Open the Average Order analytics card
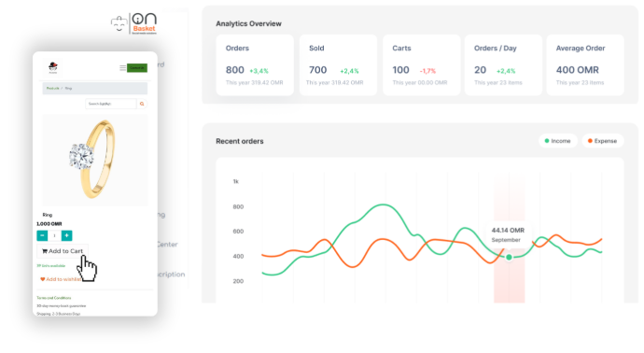Image resolution: width=644 pixels, height=353 pixels. (x=585, y=65)
